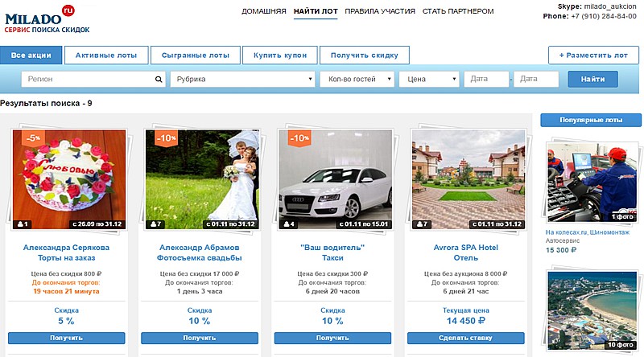Viewport: 644px width, 357px height.
Task: Click Сделать ставку for Avrora SPA Hotel
Action: (466, 339)
